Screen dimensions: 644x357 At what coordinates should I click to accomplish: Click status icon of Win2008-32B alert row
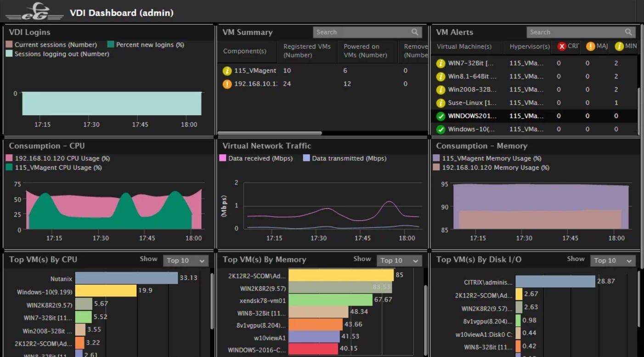click(x=441, y=89)
